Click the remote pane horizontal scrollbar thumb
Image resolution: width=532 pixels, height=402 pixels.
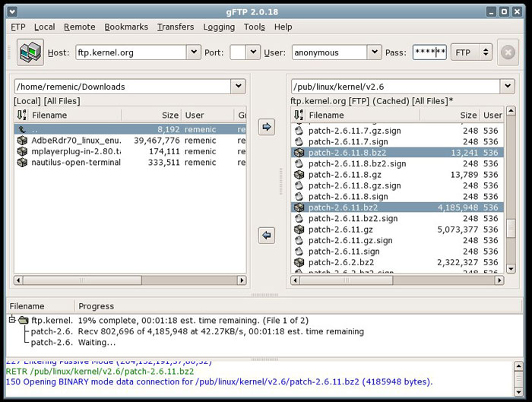pos(346,280)
